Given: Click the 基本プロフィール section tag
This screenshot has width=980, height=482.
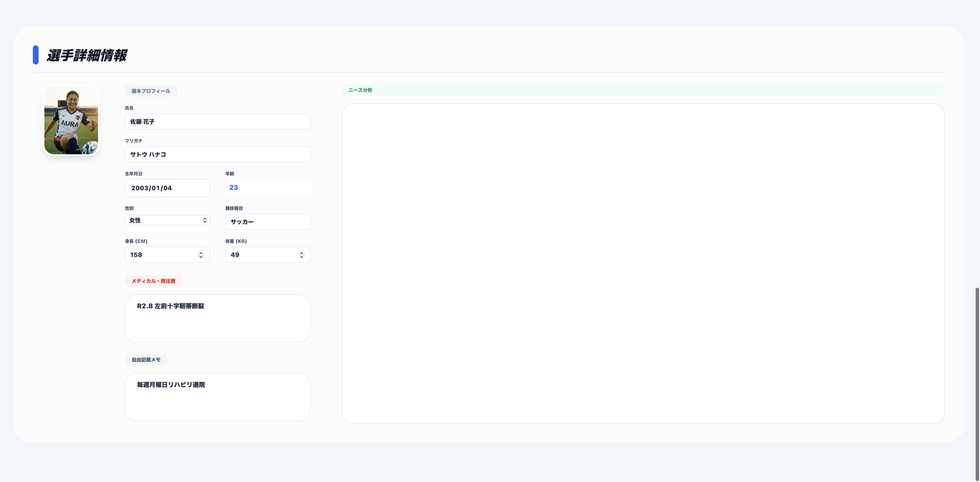Looking at the screenshot, I should [x=151, y=91].
